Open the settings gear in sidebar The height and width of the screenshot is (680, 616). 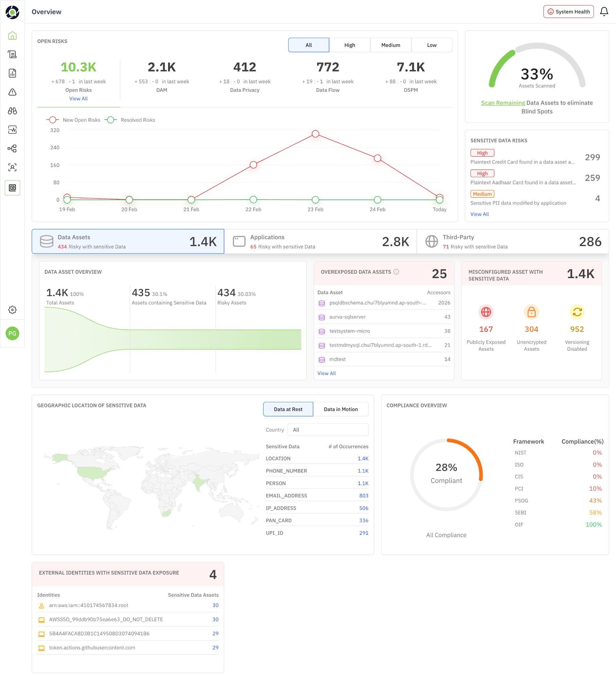pyautogui.click(x=12, y=310)
